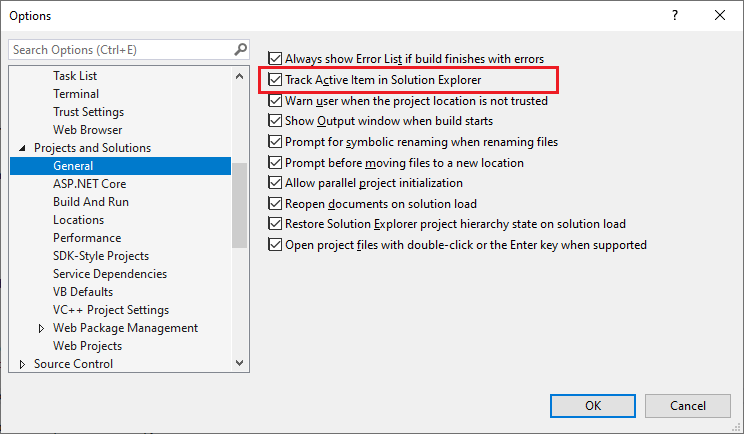This screenshot has width=744, height=434.
Task: Click the Cancel button
Action: tap(687, 405)
